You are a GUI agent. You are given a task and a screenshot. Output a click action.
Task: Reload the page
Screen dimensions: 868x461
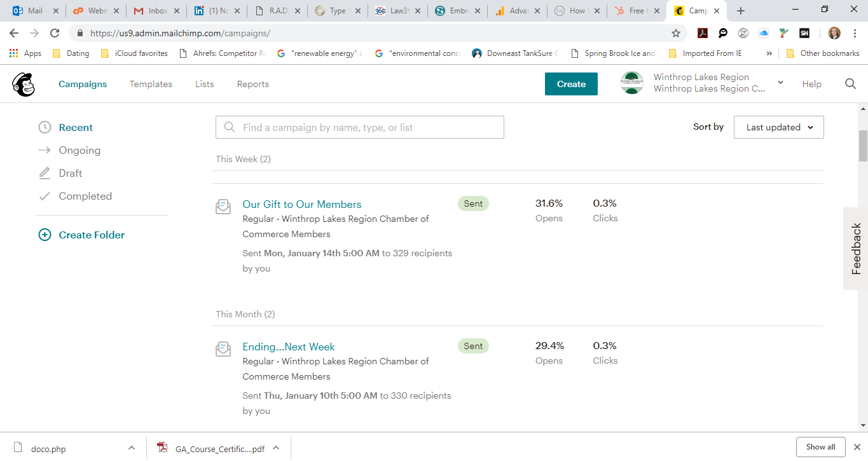coord(55,33)
